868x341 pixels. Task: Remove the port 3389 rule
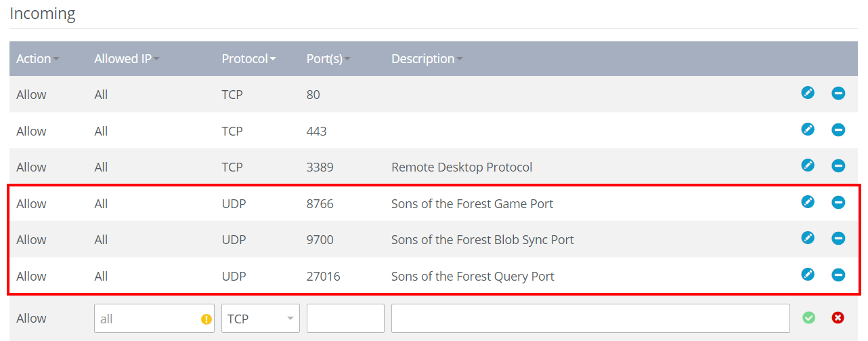tap(838, 165)
